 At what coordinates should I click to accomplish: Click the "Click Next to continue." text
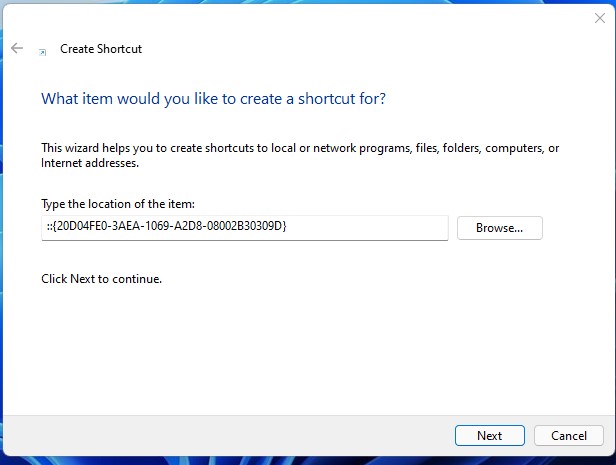click(x=101, y=279)
